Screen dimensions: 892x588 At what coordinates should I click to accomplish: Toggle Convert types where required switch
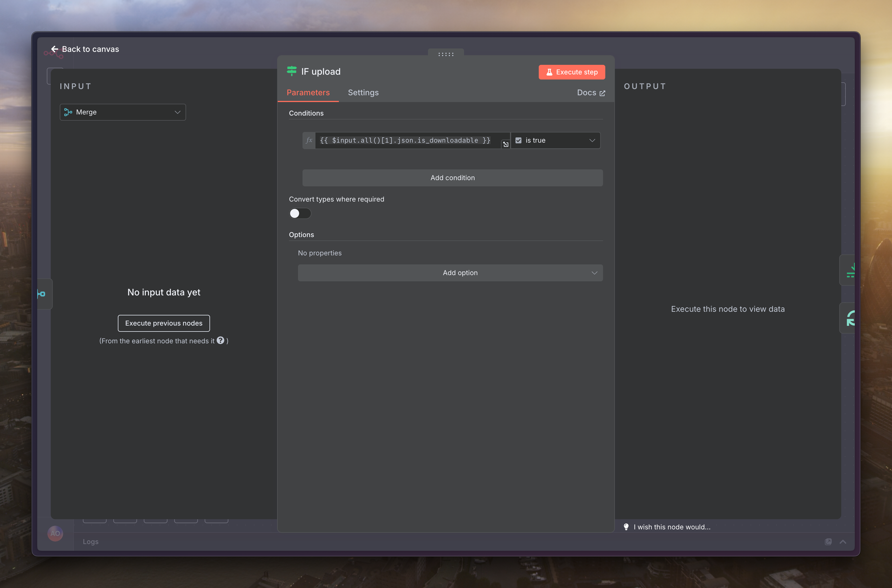coord(300,213)
